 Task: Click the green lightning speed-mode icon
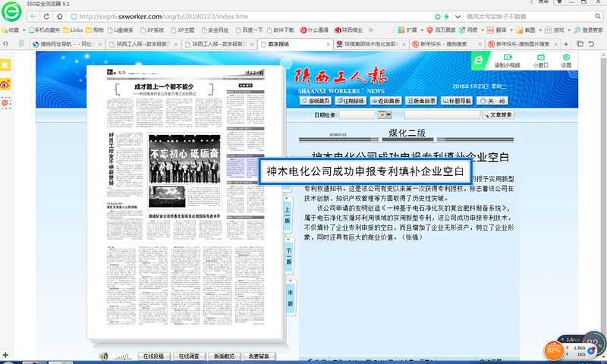[x=446, y=17]
